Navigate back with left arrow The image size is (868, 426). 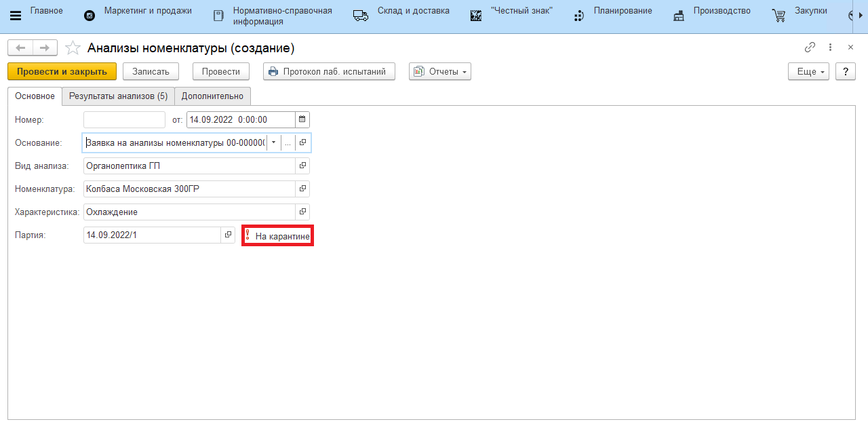[20, 47]
